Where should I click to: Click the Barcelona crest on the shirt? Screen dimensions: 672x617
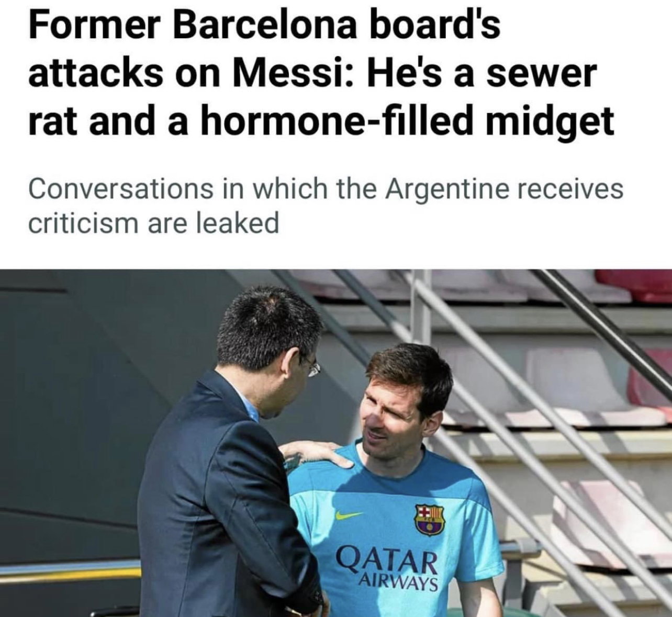pos(429,520)
